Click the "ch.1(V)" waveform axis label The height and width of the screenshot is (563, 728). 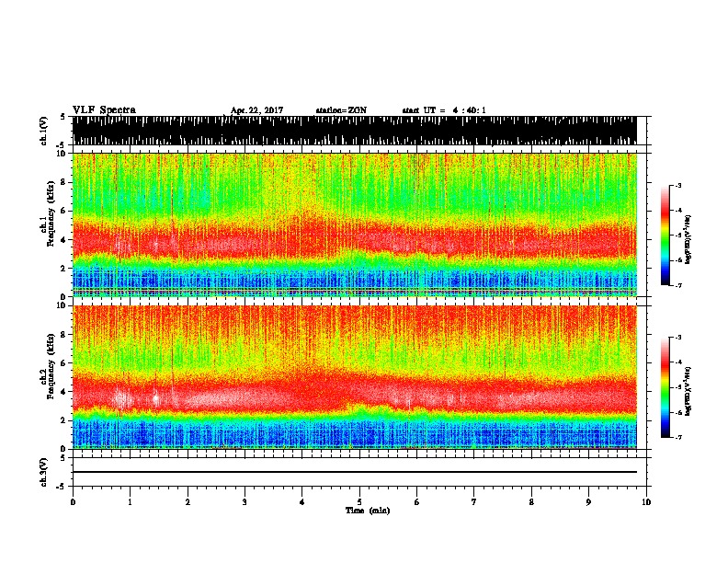point(43,131)
